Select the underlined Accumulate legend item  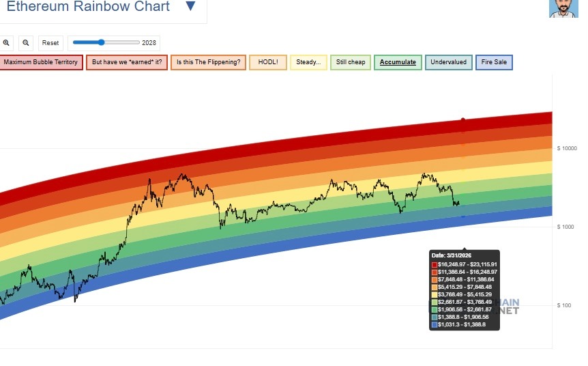pos(398,62)
